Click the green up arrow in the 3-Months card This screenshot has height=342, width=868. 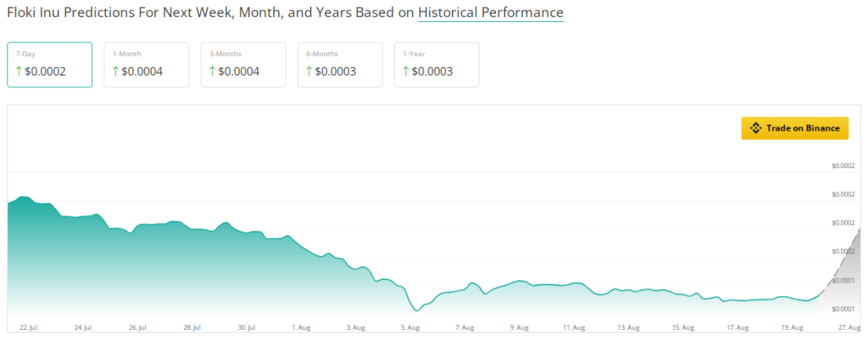[x=213, y=71]
